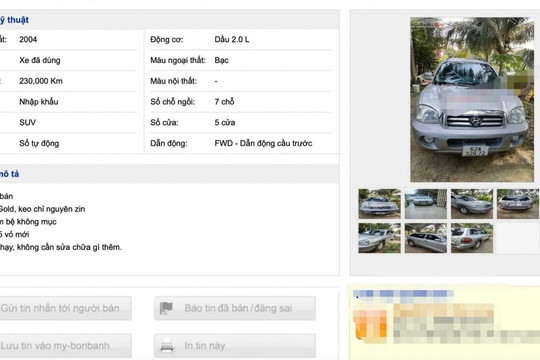This screenshot has height=360, width=540.
Task: Open last thumbnail showing rear quarter view
Action: coord(472,238)
